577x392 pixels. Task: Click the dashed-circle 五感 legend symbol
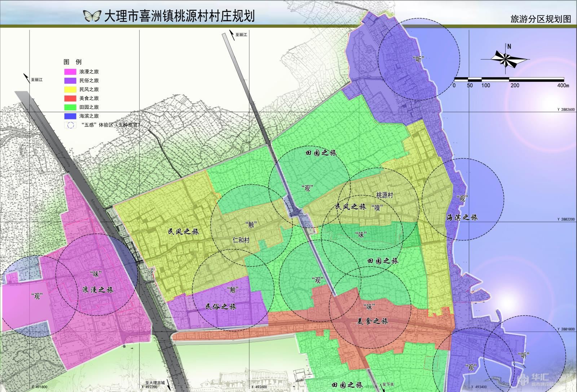click(70, 125)
